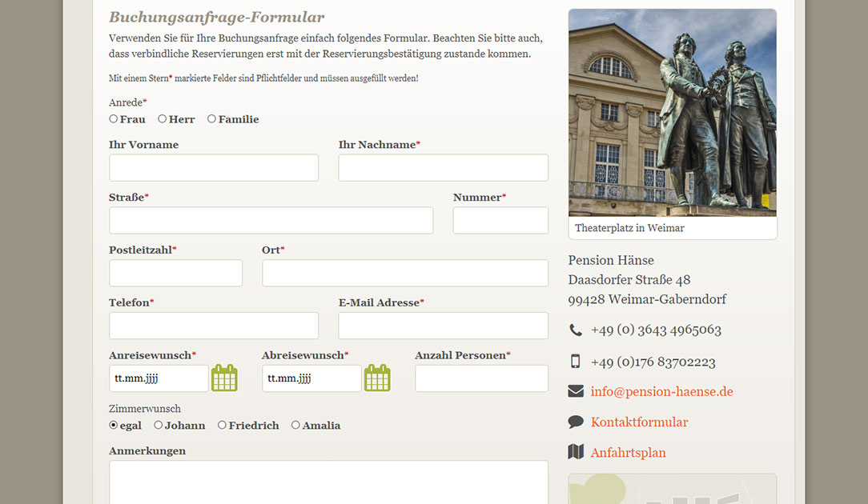This screenshot has width=868, height=504.
Task: Click the mobile phone icon
Action: pos(576,362)
